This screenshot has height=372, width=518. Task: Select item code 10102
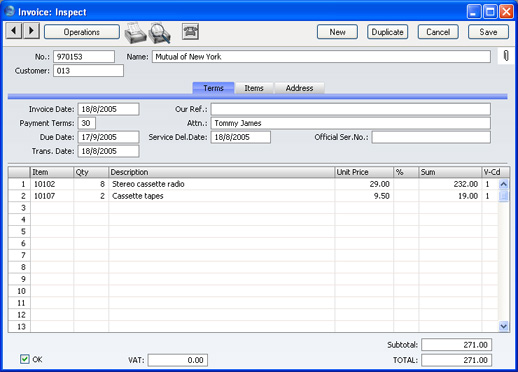point(45,184)
